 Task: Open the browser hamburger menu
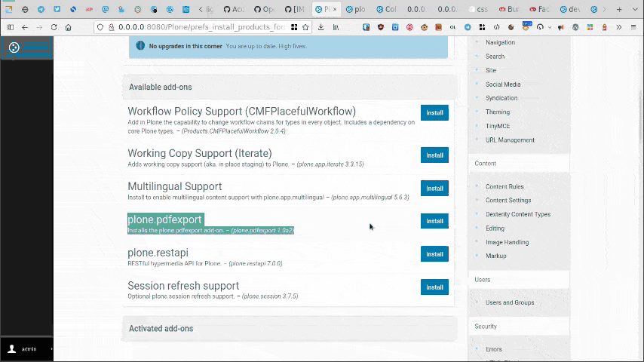(633, 27)
